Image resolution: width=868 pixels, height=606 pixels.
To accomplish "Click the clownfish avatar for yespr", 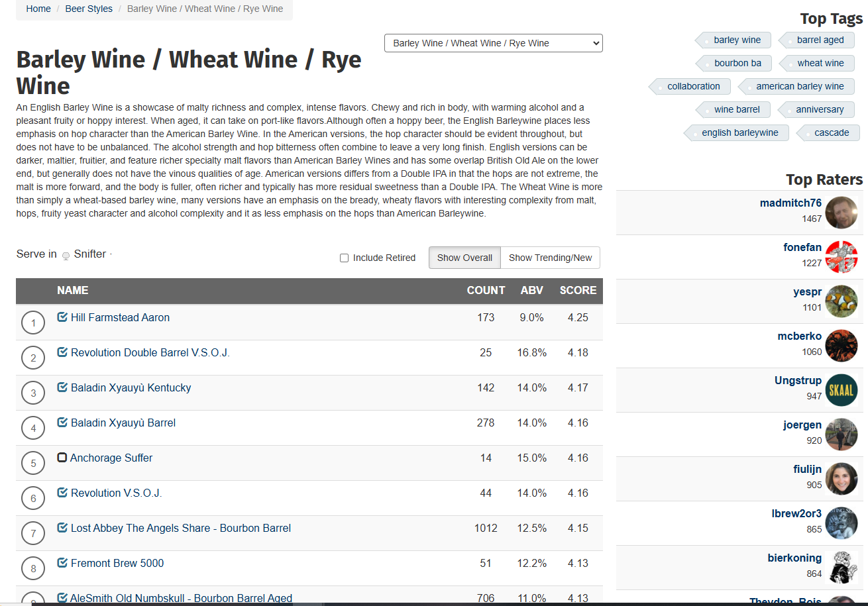I will [x=841, y=301].
